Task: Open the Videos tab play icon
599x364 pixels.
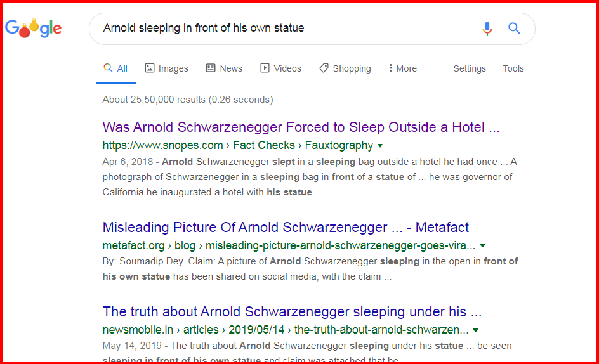Action: pos(265,68)
